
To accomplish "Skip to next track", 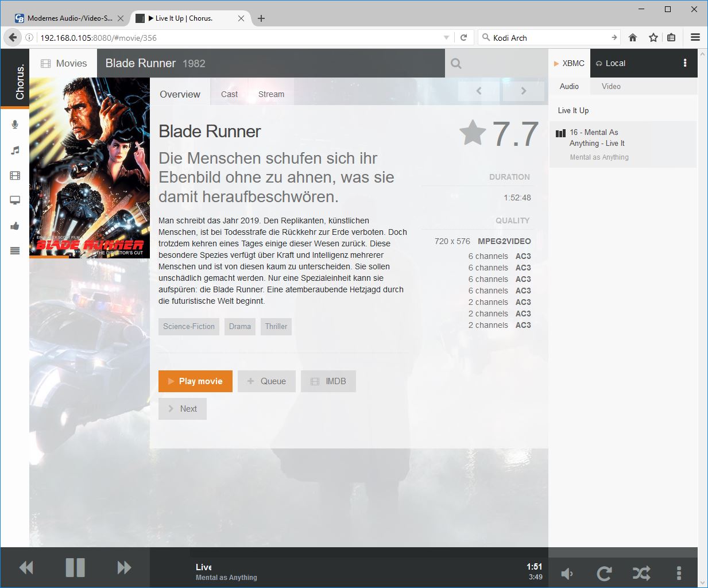I will pos(124,568).
